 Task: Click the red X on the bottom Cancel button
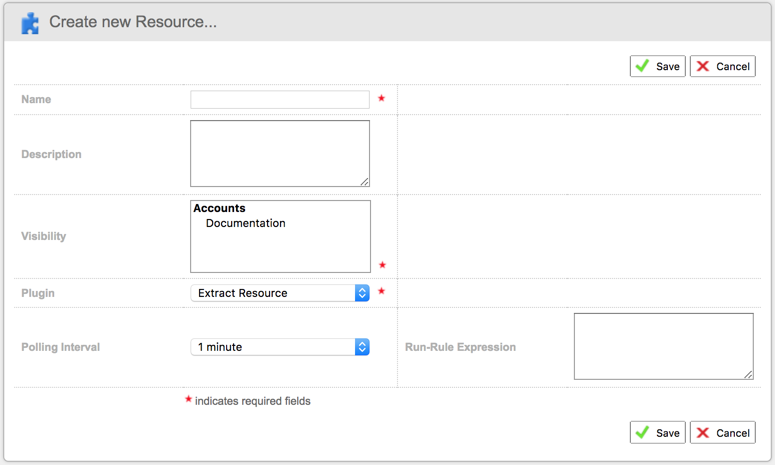(x=703, y=433)
